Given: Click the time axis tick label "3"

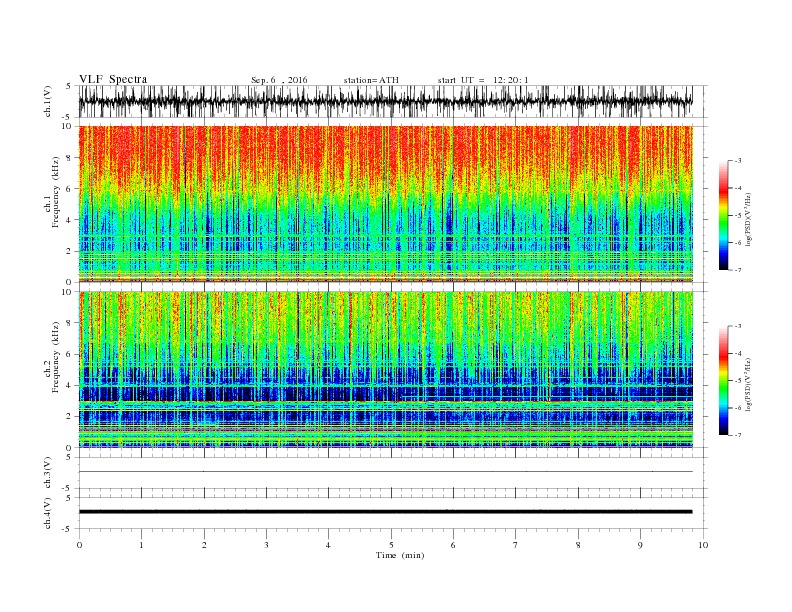Looking at the screenshot, I should [x=266, y=545].
